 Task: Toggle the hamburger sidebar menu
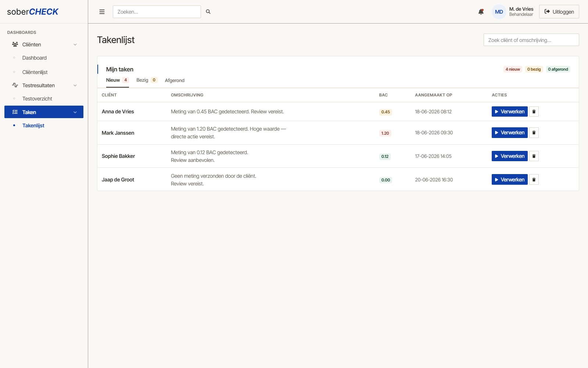pyautogui.click(x=102, y=12)
